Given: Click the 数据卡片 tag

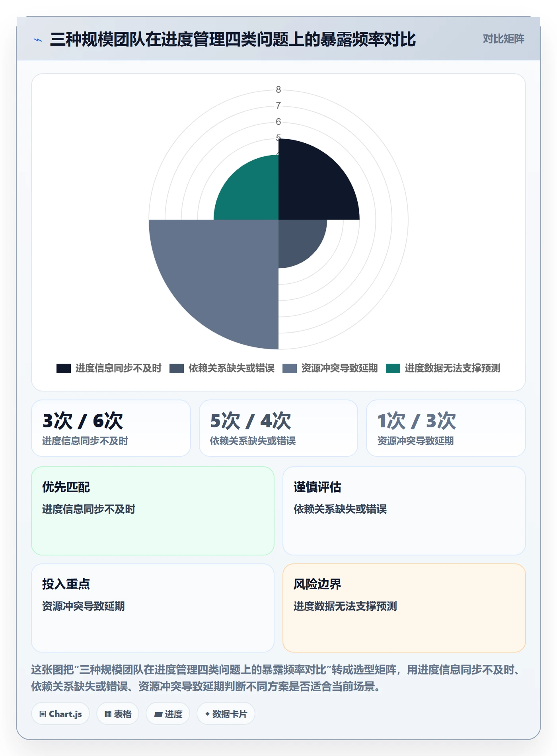Looking at the screenshot, I should click(226, 714).
